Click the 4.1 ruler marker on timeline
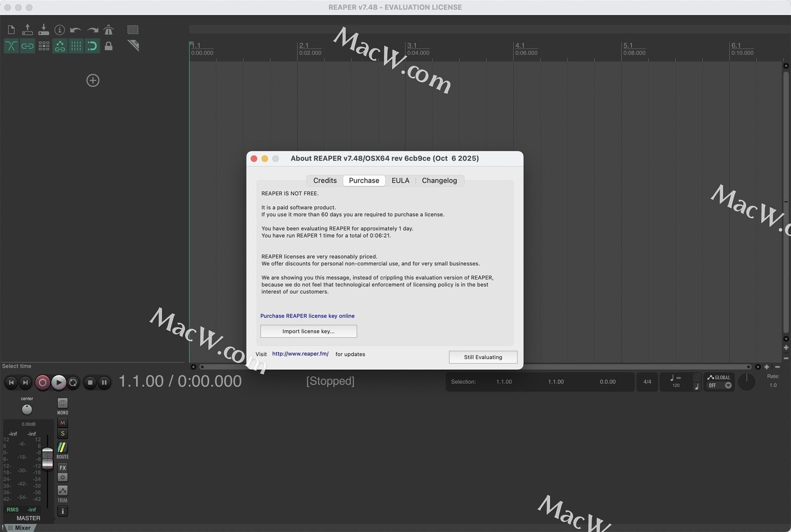Image resolution: width=791 pixels, height=532 pixels. [x=520, y=45]
